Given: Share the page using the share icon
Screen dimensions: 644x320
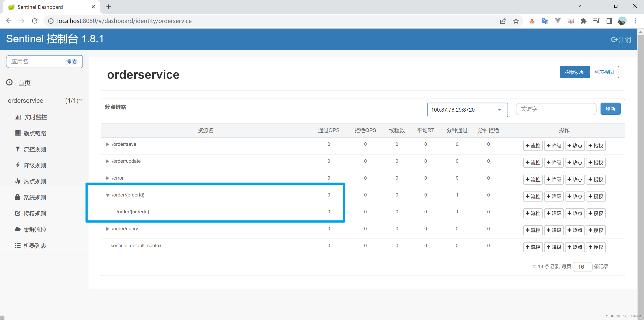Looking at the screenshot, I should point(503,21).
